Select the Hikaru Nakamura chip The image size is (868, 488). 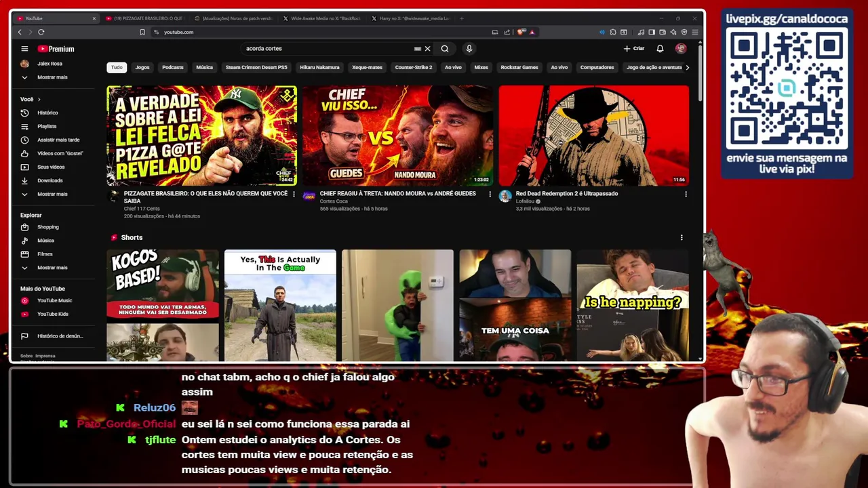pos(319,67)
